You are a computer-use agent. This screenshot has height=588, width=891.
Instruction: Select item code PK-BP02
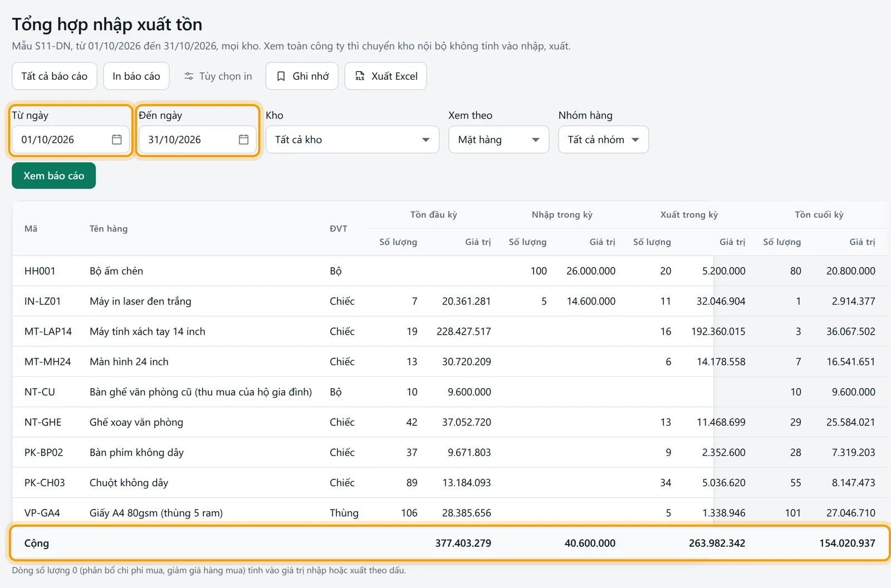[44, 452]
